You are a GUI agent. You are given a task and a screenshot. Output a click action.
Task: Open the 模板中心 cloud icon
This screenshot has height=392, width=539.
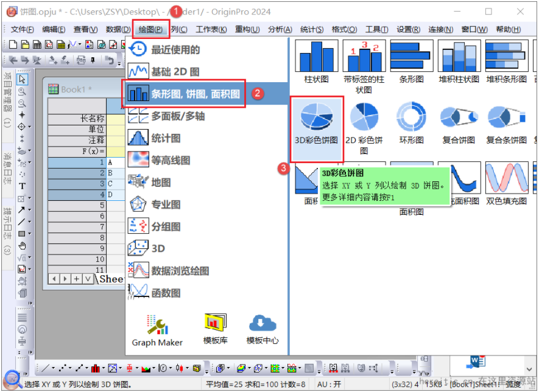(x=262, y=324)
